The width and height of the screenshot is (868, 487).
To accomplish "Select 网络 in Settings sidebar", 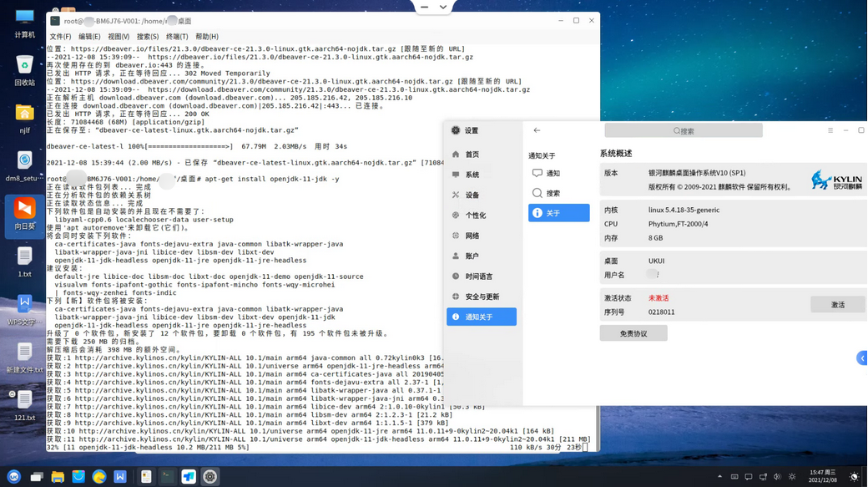I will coord(482,236).
